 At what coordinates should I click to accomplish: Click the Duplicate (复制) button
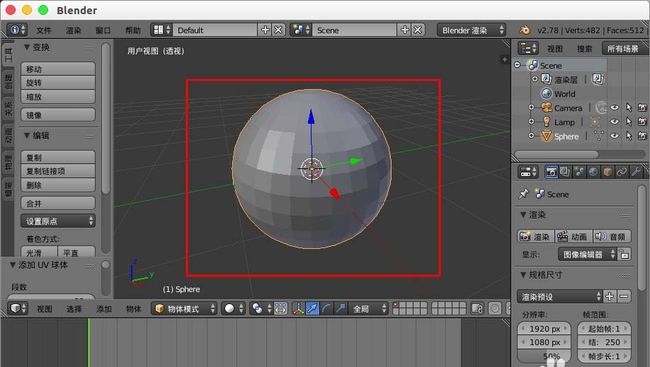pyautogui.click(x=58, y=157)
